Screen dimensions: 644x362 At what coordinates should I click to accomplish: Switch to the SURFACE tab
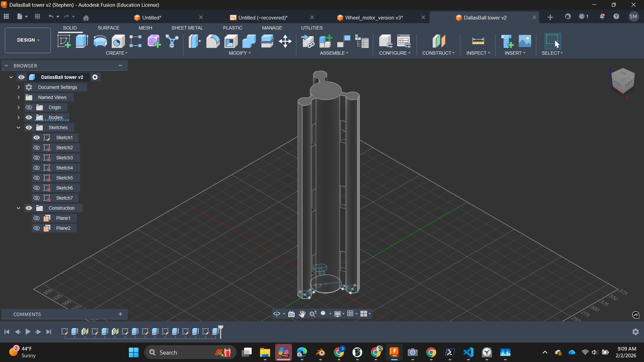coord(108,28)
